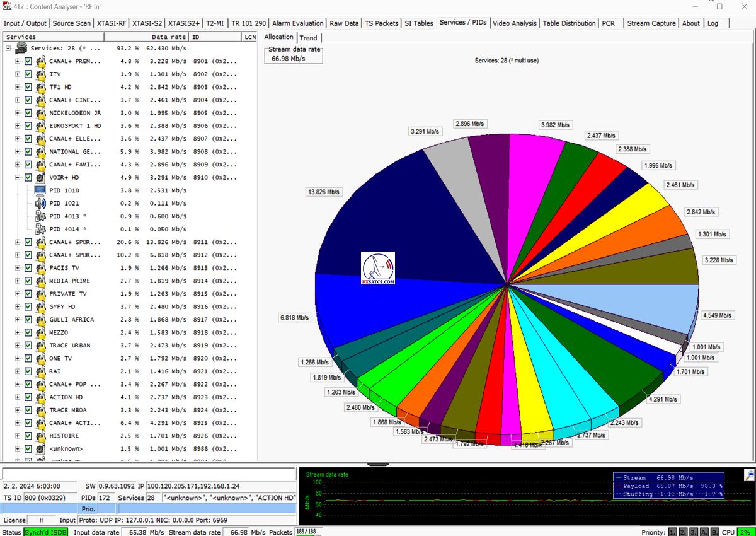Click the Data rate column header
756x536 pixels.
click(168, 37)
